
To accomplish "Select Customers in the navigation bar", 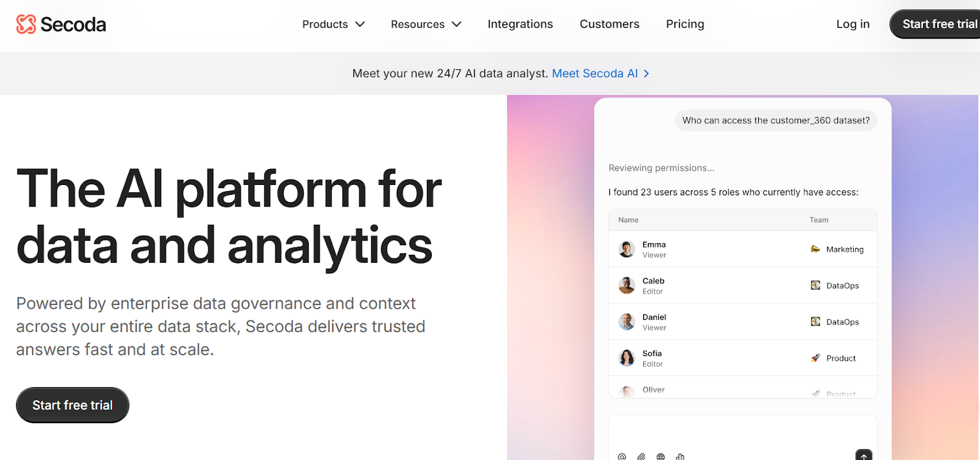I will pyautogui.click(x=609, y=24).
